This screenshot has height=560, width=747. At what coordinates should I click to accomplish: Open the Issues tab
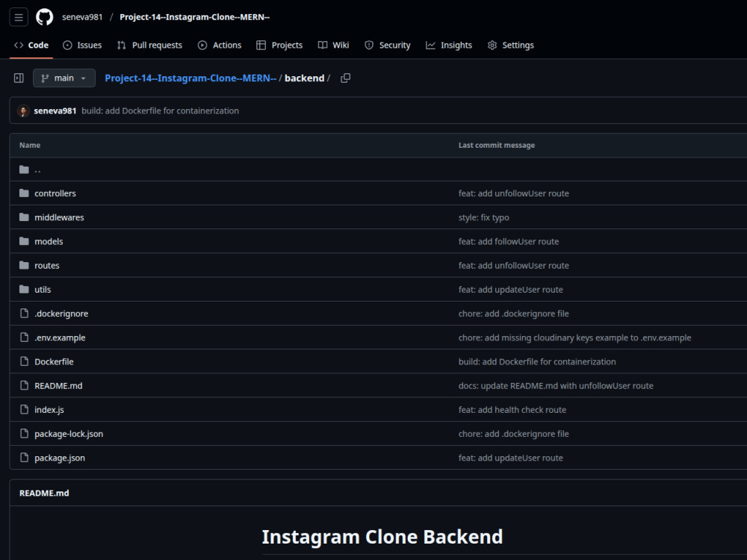pyautogui.click(x=82, y=46)
